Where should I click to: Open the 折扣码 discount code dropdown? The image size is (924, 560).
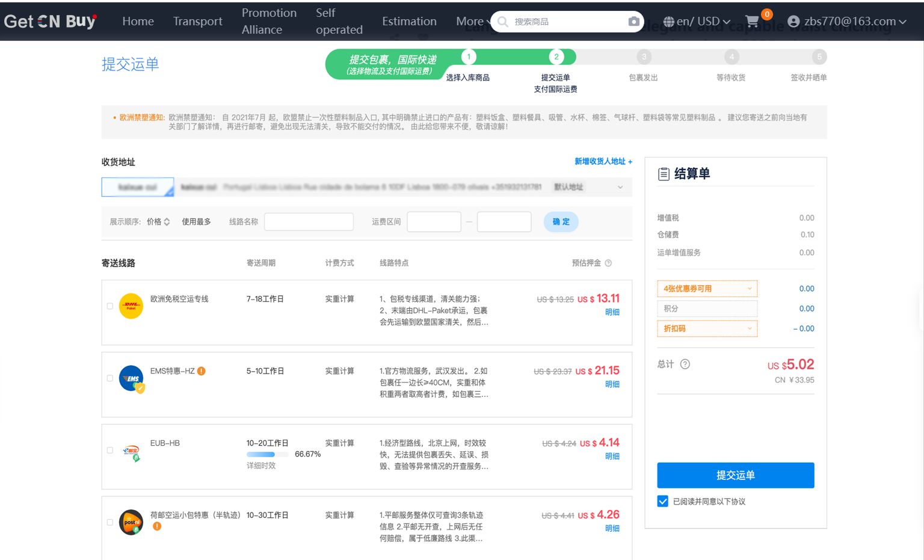(x=707, y=328)
